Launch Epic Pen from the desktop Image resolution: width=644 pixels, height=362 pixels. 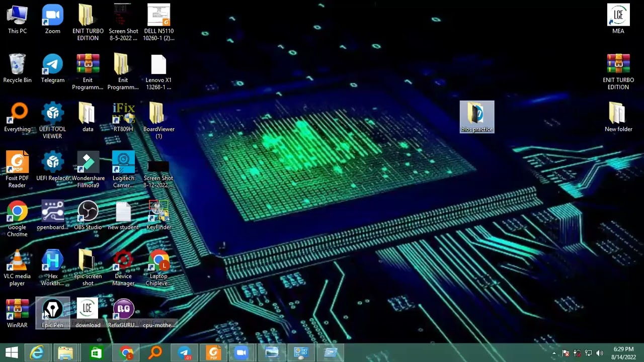coord(52,314)
